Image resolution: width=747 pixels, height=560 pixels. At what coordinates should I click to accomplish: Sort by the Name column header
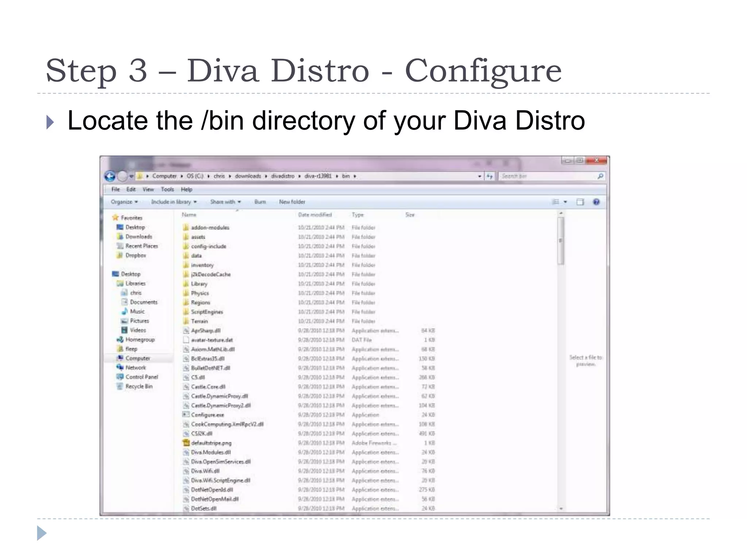(x=189, y=215)
